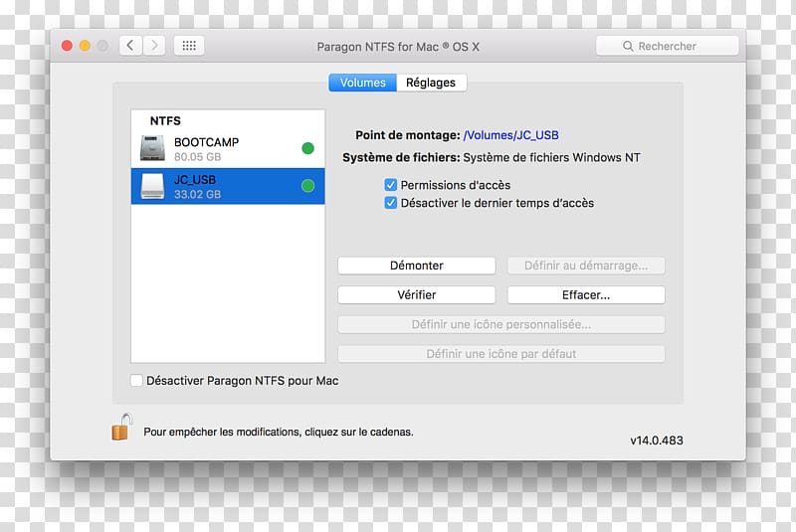Click Définir une icône personnalisée... button
This screenshot has width=796, height=532.
point(501,324)
